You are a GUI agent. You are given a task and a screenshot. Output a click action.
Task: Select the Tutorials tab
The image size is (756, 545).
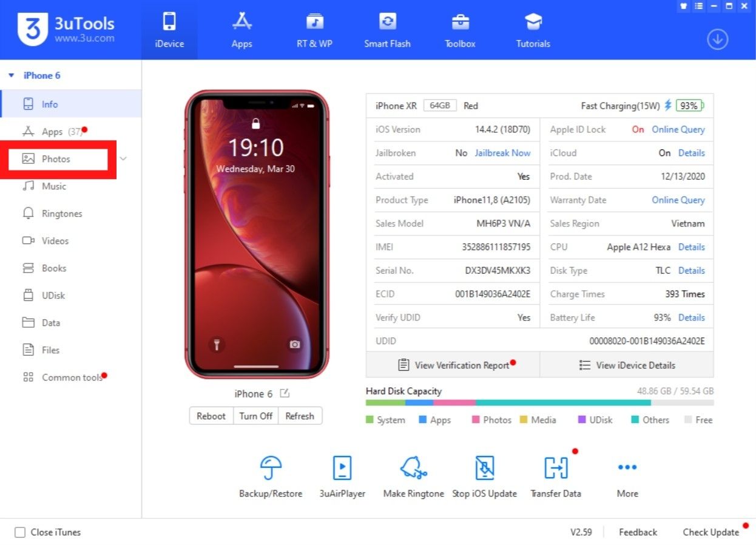[x=533, y=30]
